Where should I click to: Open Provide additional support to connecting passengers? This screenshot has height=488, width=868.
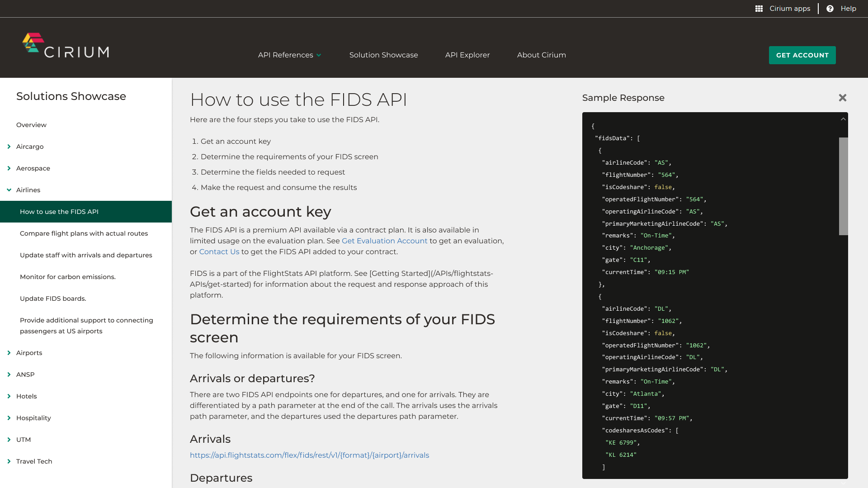click(86, 326)
